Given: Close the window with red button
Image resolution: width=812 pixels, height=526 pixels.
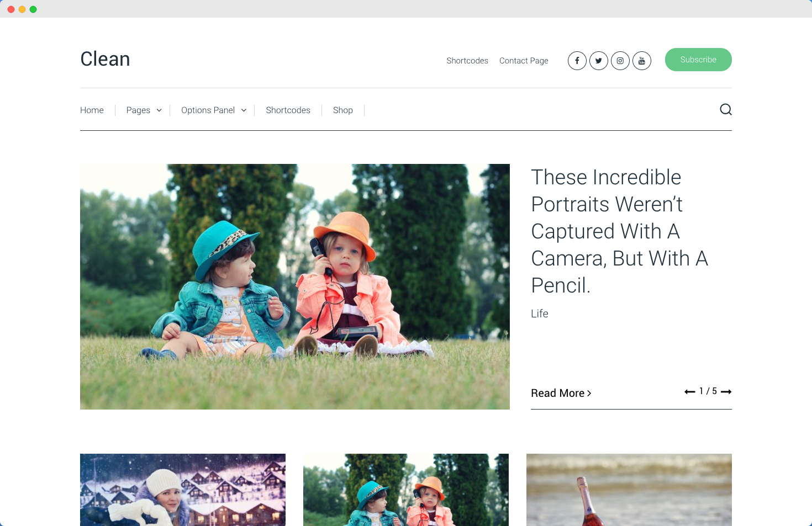Looking at the screenshot, I should click(11, 9).
